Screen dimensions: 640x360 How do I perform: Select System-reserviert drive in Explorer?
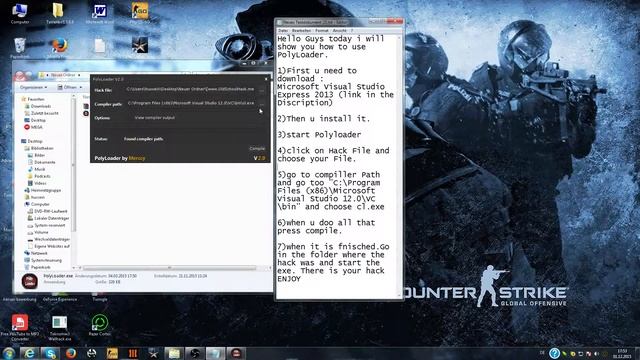(46, 225)
